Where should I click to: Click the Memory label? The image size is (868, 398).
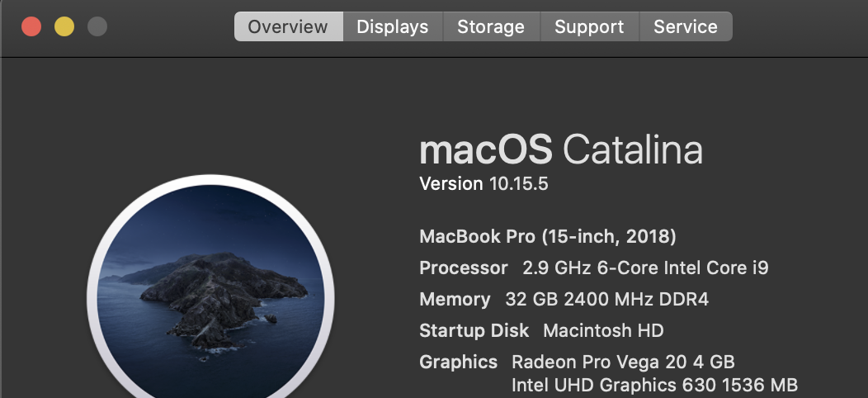point(455,300)
